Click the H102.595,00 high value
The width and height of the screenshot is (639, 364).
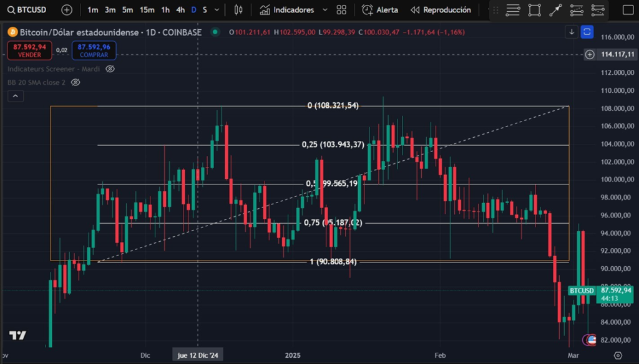[295, 32]
